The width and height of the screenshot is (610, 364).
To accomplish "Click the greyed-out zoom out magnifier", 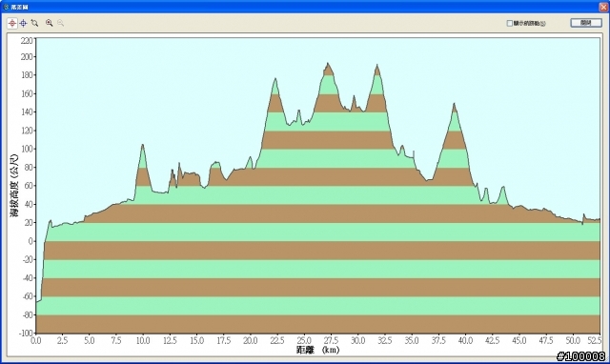I will pyautogui.click(x=60, y=23).
